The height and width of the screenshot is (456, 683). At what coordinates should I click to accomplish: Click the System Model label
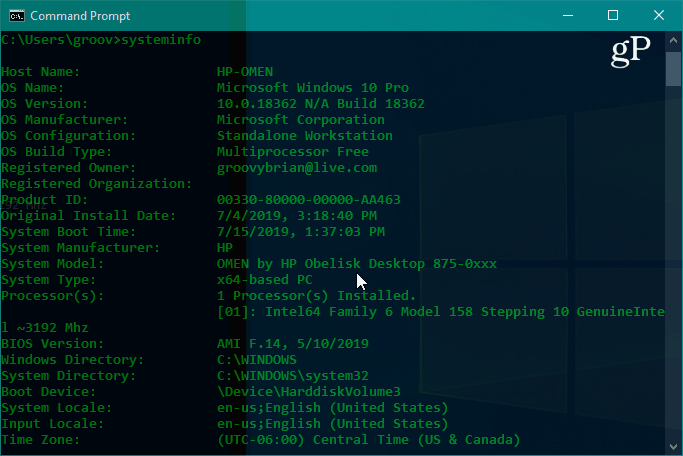(x=53, y=264)
